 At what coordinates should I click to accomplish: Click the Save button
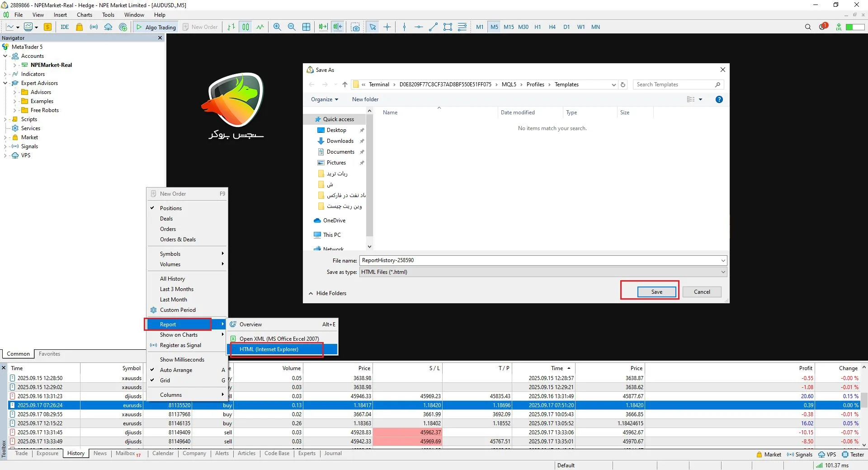[x=656, y=292]
